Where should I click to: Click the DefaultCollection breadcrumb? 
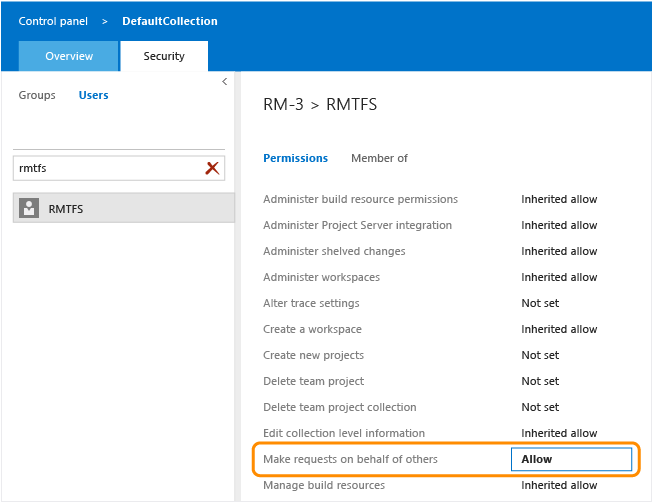coord(170,21)
